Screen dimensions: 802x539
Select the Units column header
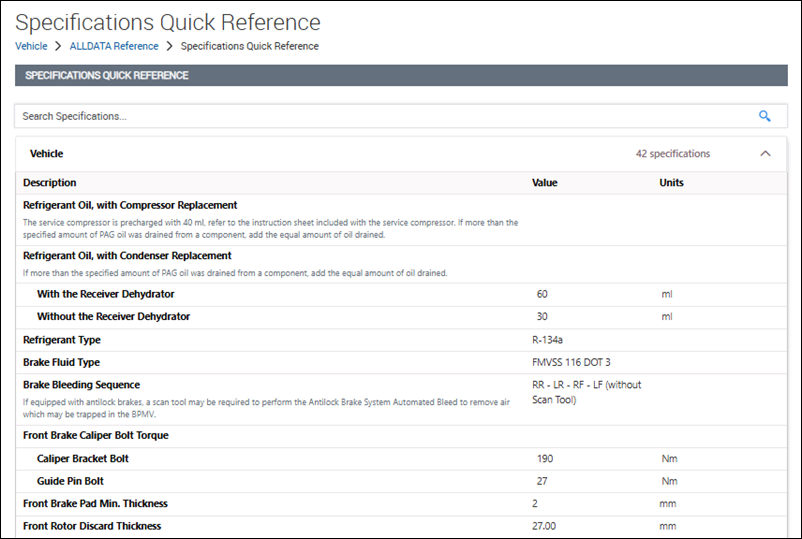(x=671, y=183)
